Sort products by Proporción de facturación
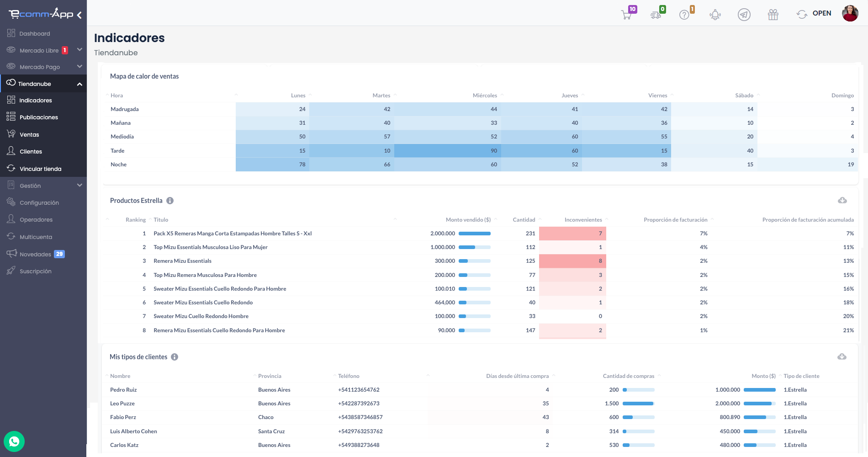 click(676, 220)
